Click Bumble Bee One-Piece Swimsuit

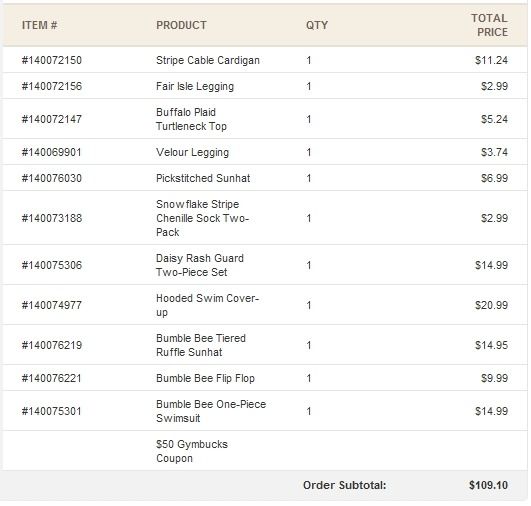coord(211,411)
